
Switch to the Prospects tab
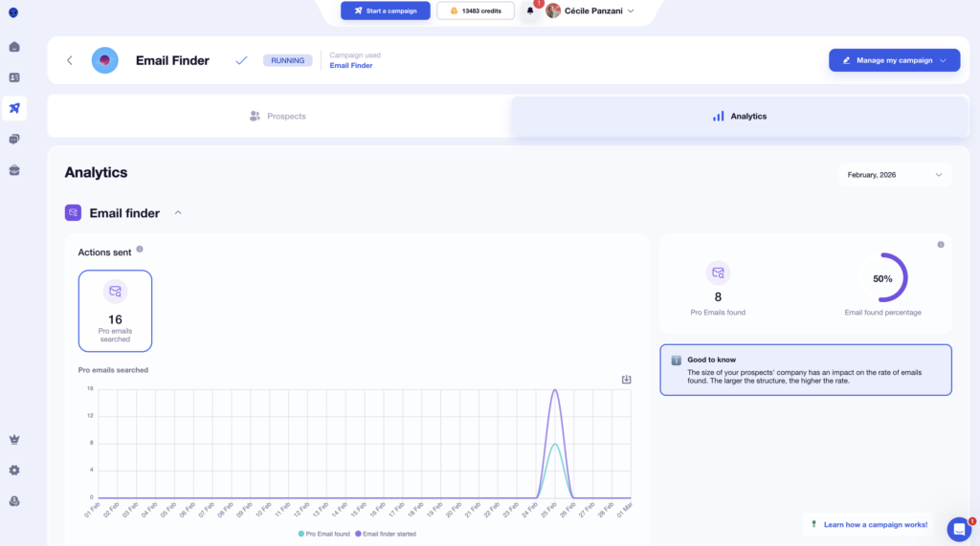pyautogui.click(x=278, y=117)
